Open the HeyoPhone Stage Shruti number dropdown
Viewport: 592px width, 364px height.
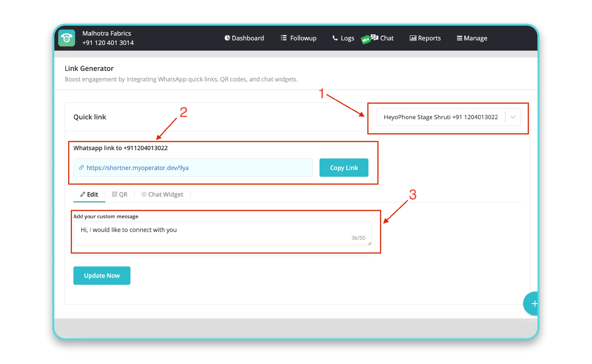pos(513,117)
